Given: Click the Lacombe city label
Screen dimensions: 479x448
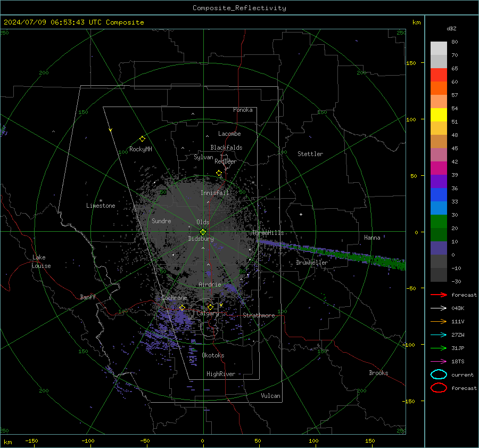Looking at the screenshot, I should 229,134.
